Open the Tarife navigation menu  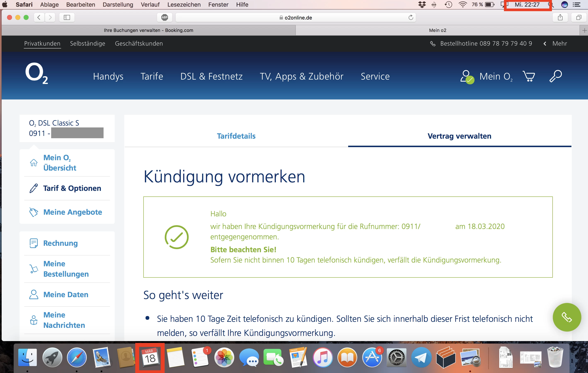click(152, 76)
